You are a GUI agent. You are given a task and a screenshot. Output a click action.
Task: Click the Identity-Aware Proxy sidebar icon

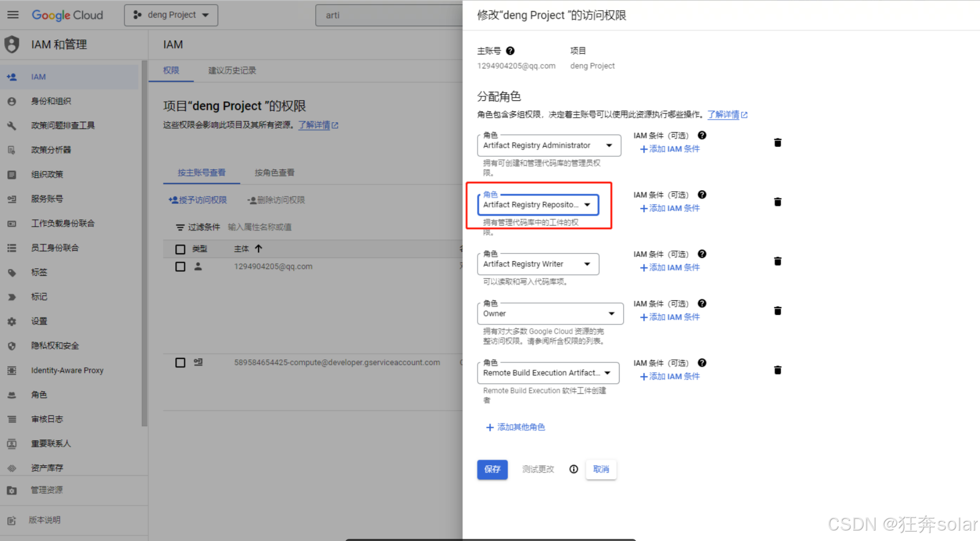(11, 370)
